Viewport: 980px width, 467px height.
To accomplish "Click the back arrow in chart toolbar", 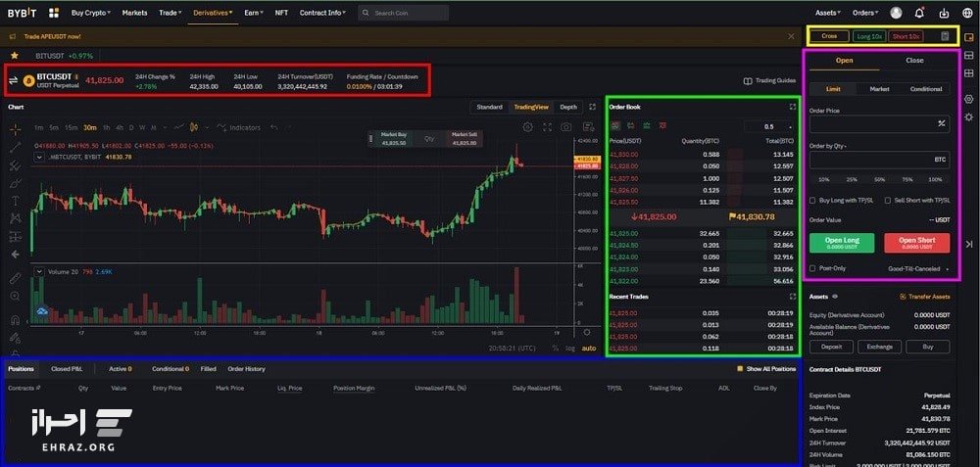I will point(16,255).
